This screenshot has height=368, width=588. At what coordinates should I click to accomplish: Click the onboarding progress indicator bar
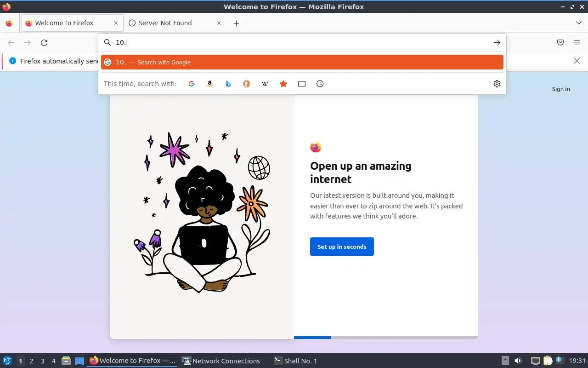click(386, 338)
